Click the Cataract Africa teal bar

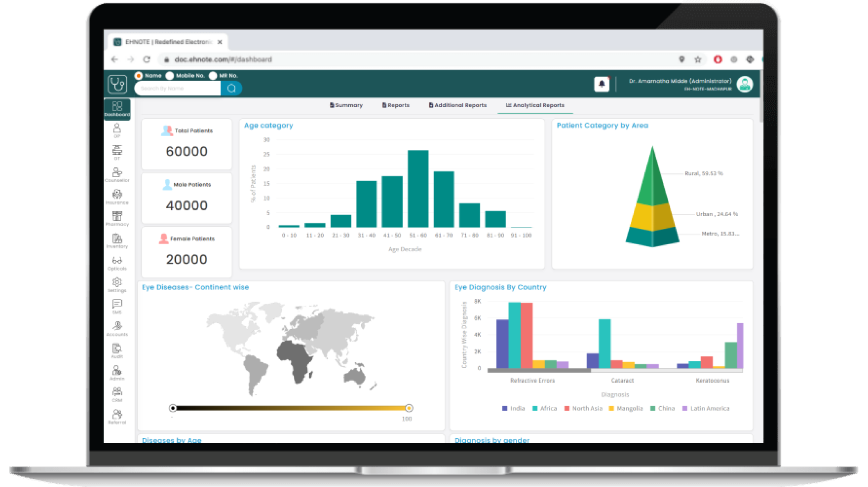click(605, 344)
